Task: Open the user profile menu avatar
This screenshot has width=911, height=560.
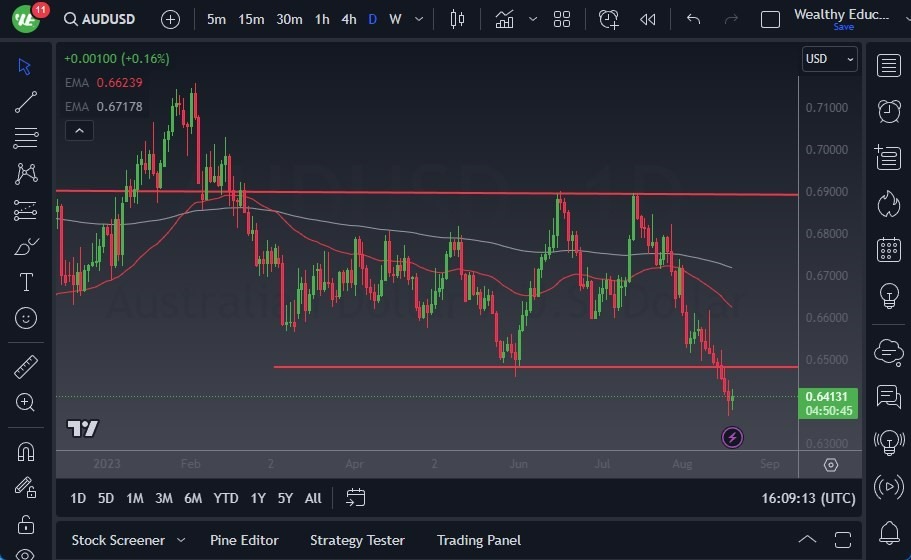Action: pos(26,19)
